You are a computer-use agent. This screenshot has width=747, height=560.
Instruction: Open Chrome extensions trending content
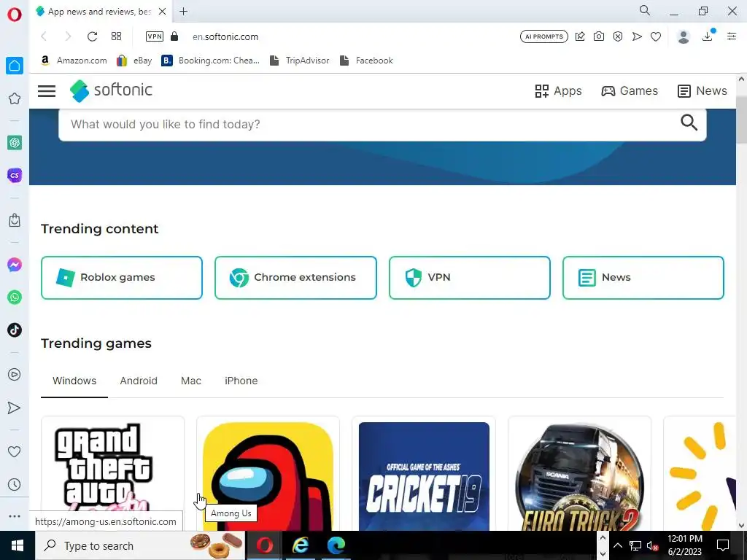[295, 278]
